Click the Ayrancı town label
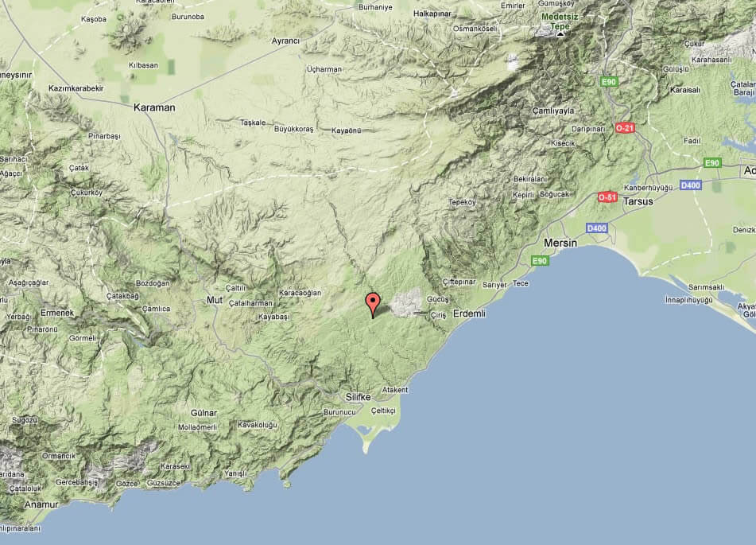Viewport: 756px width, 545px height. click(285, 41)
